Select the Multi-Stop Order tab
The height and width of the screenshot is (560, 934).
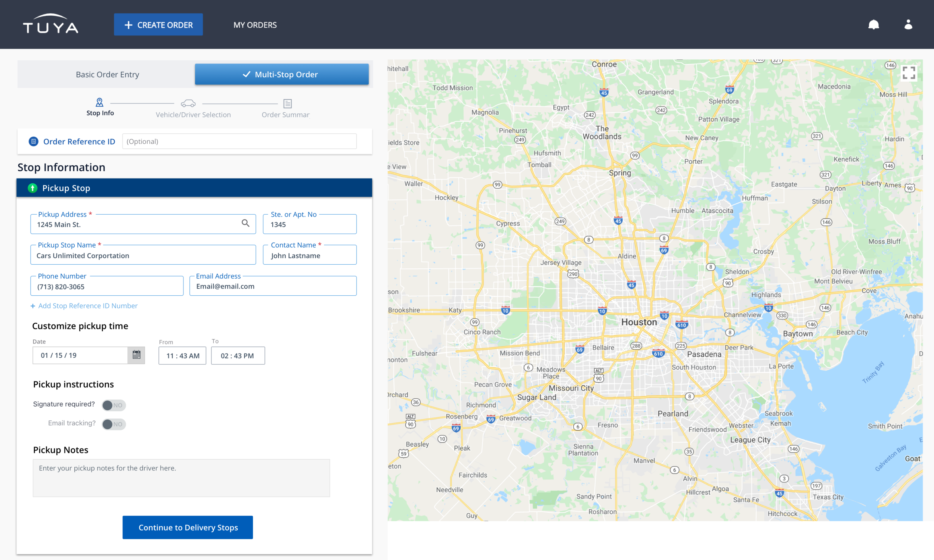pyautogui.click(x=282, y=74)
